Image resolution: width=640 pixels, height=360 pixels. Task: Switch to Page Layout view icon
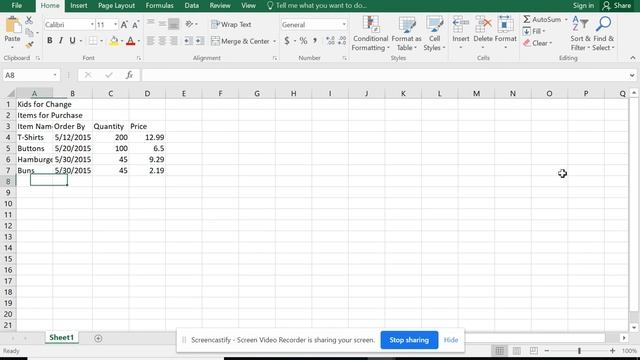point(516,351)
